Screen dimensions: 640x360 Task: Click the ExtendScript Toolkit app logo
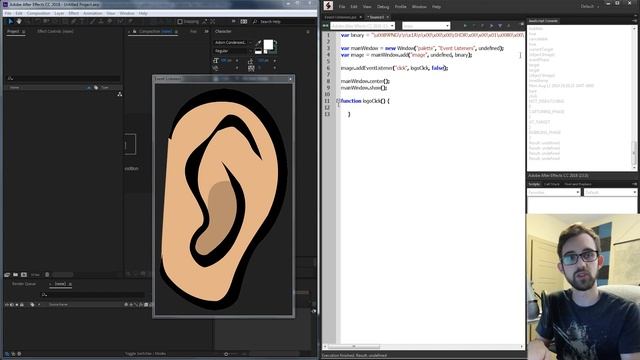tap(328, 6)
